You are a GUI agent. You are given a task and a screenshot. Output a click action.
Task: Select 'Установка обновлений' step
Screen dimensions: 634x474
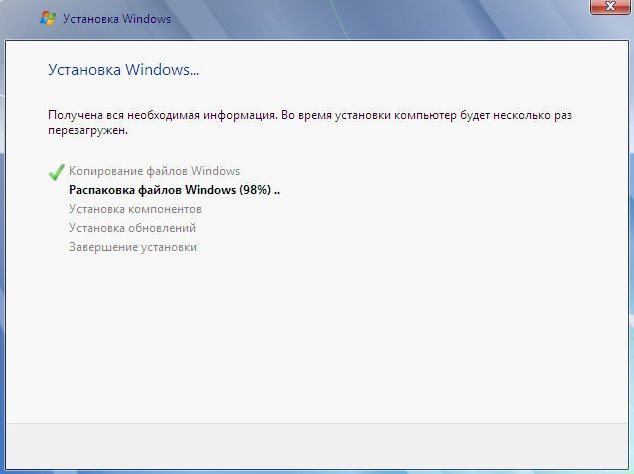132,228
